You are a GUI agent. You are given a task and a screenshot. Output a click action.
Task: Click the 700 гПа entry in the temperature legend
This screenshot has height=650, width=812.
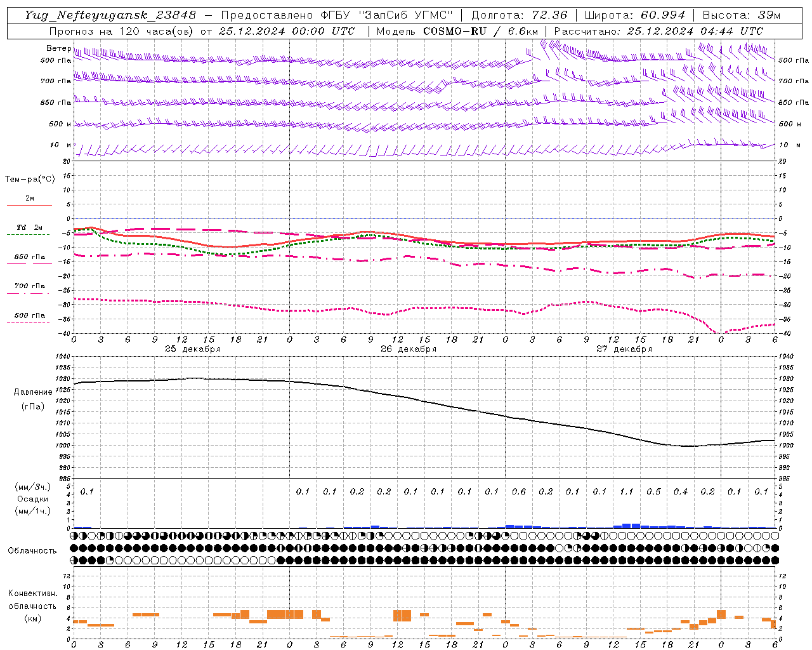pos(30,286)
